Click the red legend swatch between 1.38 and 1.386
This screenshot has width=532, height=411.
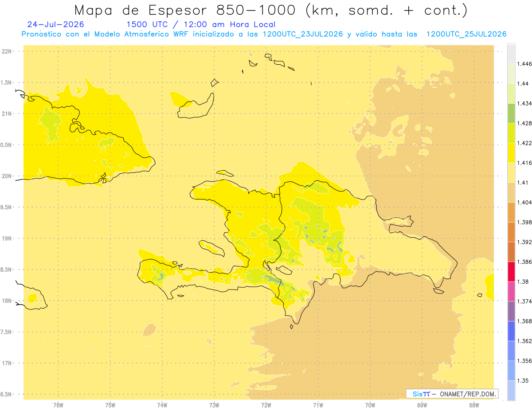[x=511, y=271]
